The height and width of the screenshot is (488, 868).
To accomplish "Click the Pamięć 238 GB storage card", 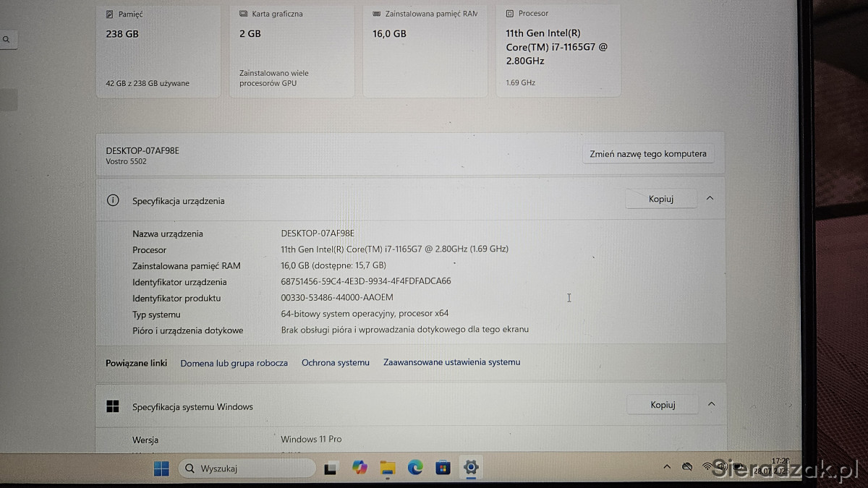I will tap(158, 51).
